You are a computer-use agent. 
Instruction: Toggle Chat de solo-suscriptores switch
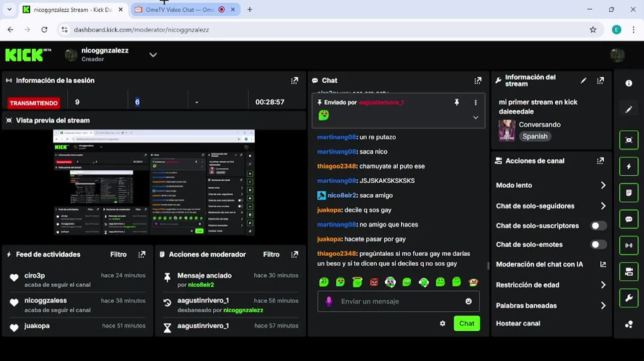point(598,226)
